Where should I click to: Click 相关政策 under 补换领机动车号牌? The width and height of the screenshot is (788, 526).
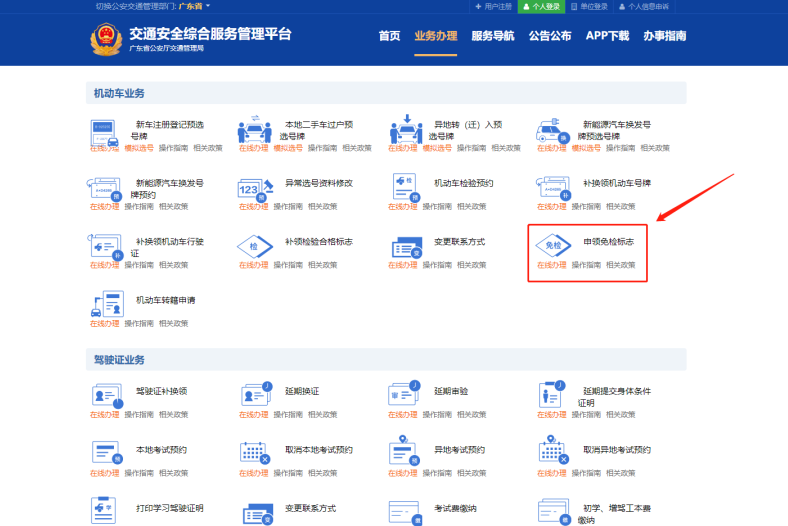[x=621, y=206]
